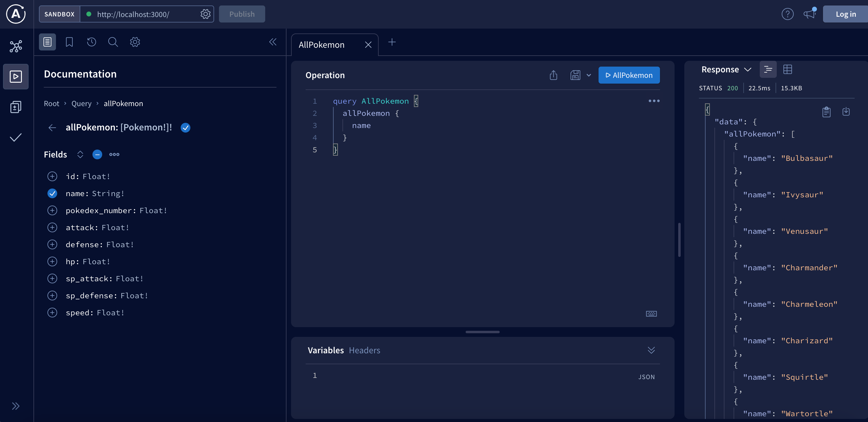Click the History icon in sidebar
Viewport: 868px width, 422px height.
click(91, 41)
